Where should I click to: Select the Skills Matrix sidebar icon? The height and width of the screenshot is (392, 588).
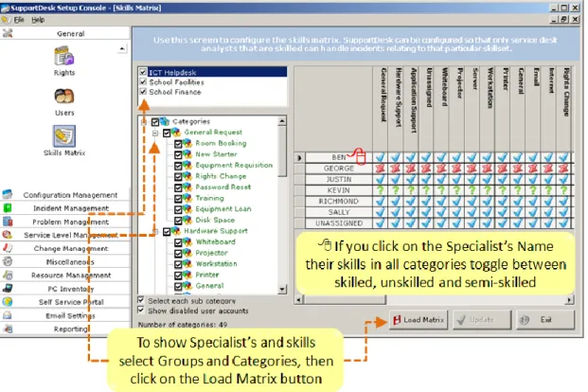tap(64, 135)
